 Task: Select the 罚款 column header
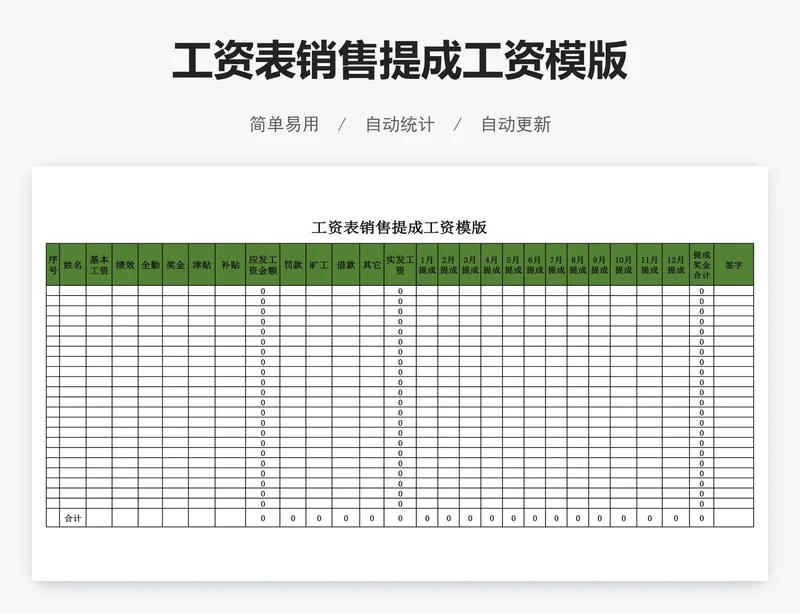293,264
